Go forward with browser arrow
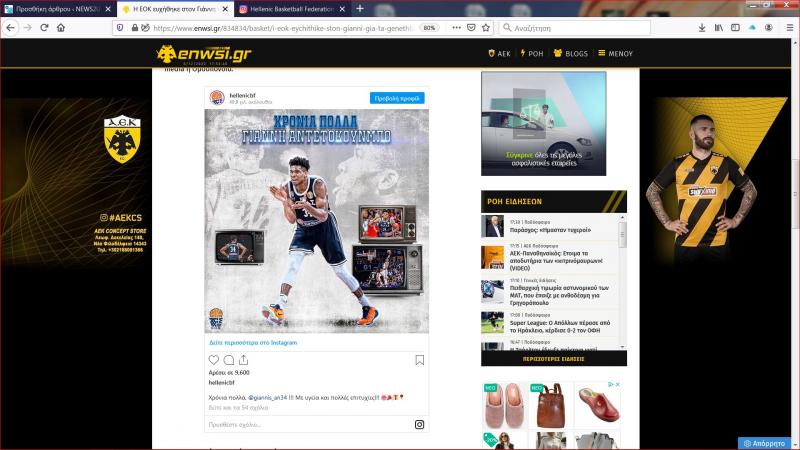800x450 pixels. [28, 28]
